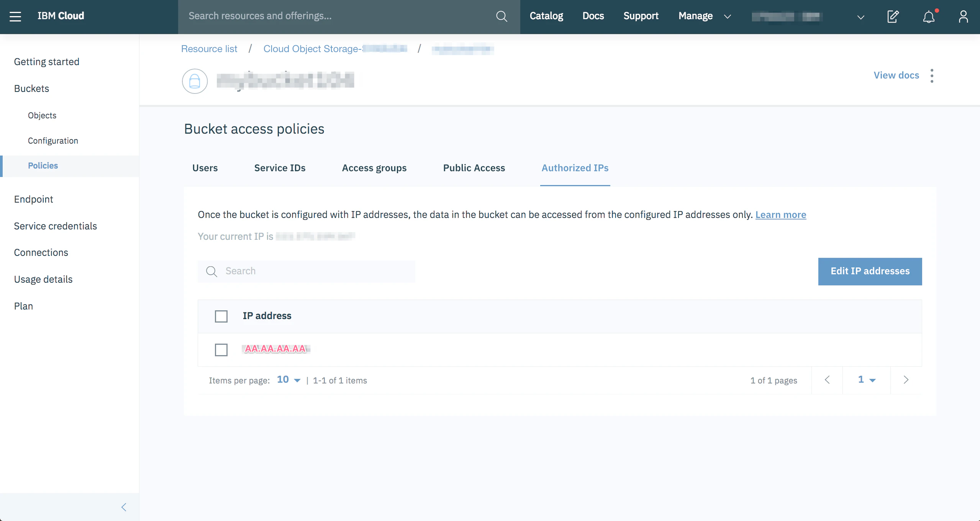This screenshot has height=521, width=980.
Task: Go to next page arrow in pagination
Action: click(x=906, y=380)
